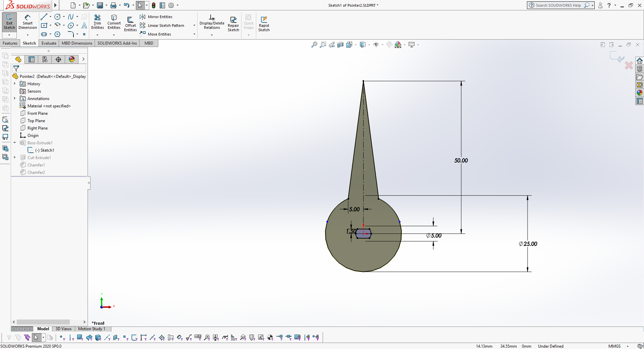Image resolution: width=644 pixels, height=349 pixels.
Task: Pick the Polygon sketch tool
Action: [57, 34]
